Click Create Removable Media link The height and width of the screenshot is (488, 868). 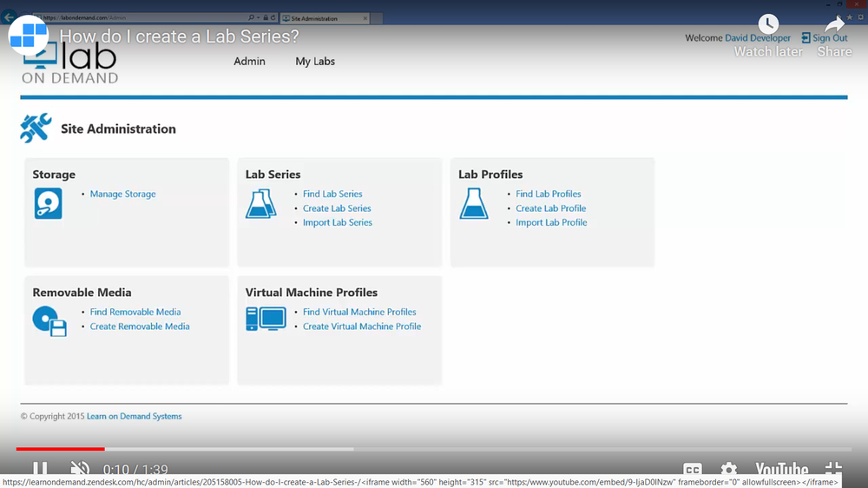click(140, 326)
